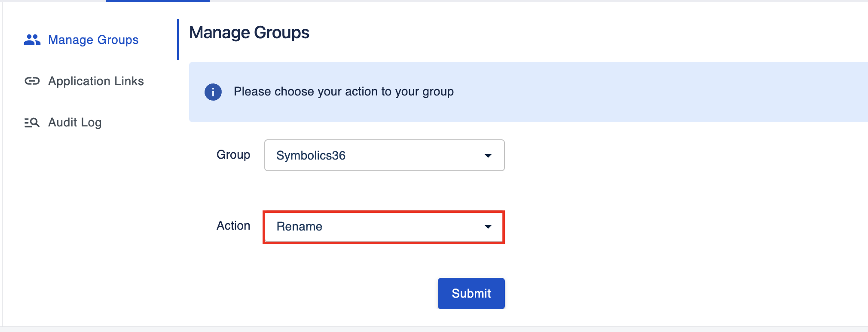This screenshot has height=332, width=868.
Task: Click the Group field label
Action: (x=233, y=155)
